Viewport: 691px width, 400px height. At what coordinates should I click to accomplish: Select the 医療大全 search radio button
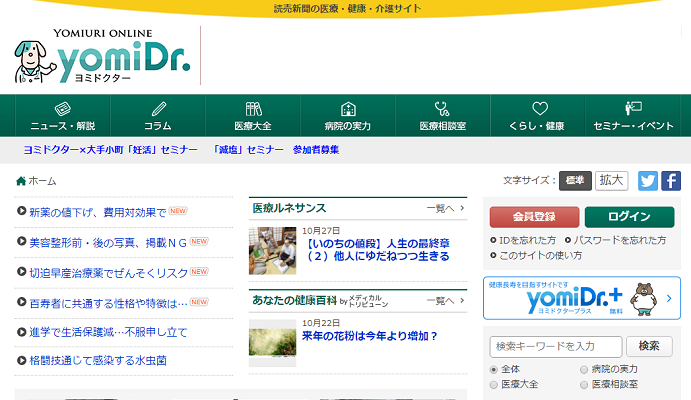[494, 385]
